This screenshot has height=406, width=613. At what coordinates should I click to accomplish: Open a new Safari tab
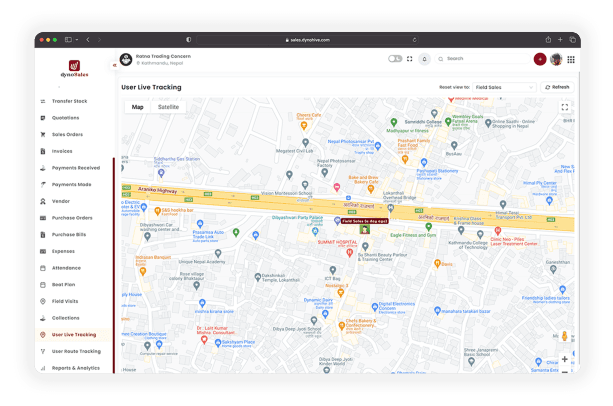pos(560,39)
